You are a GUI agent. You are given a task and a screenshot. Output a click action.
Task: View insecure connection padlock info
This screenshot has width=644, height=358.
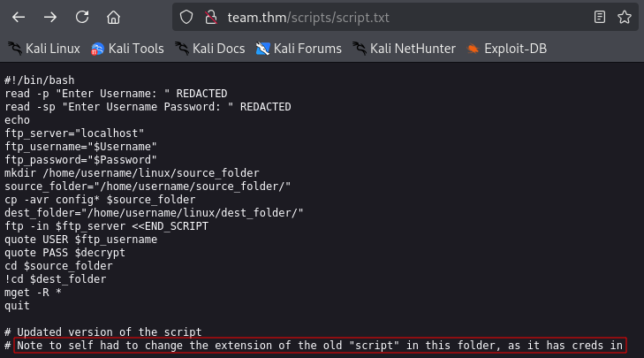pos(211,18)
